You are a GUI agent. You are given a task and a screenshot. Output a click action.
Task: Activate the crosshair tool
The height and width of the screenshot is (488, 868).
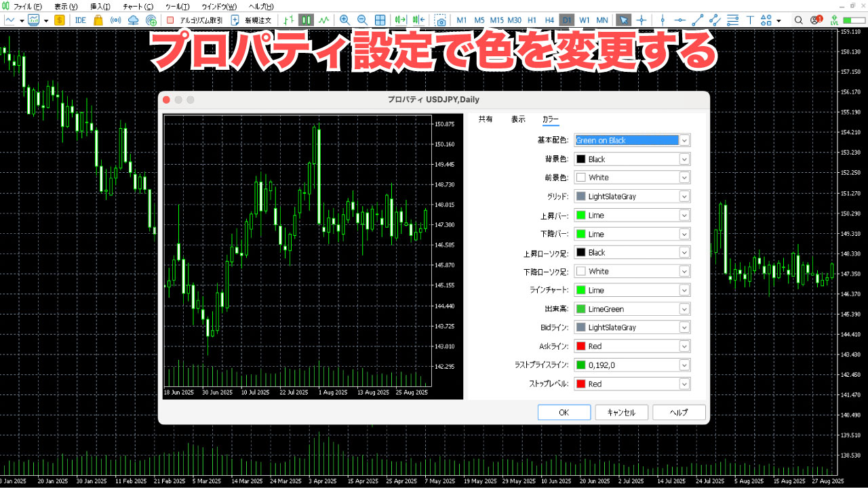coord(642,20)
